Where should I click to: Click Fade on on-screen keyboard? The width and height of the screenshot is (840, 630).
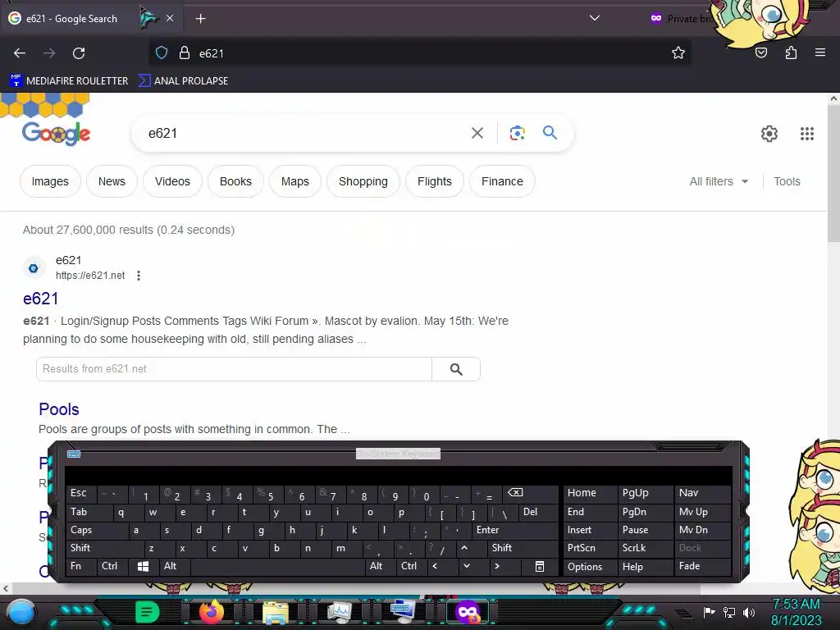(702, 566)
